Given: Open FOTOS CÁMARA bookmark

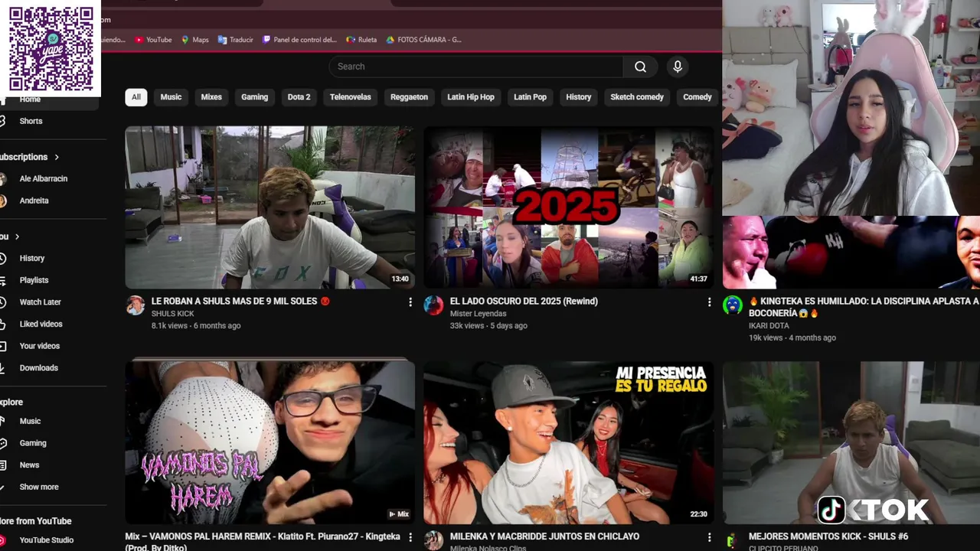Looking at the screenshot, I should point(423,40).
